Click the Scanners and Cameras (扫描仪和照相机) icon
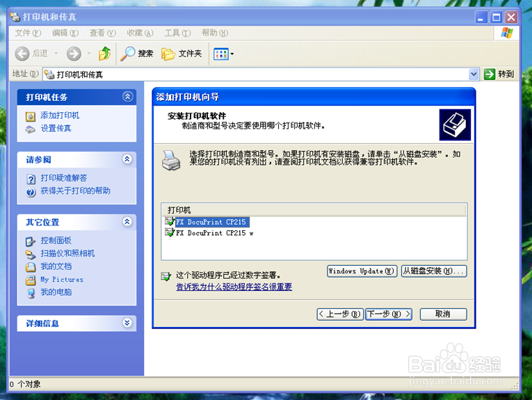The width and height of the screenshot is (532, 400). [31, 255]
